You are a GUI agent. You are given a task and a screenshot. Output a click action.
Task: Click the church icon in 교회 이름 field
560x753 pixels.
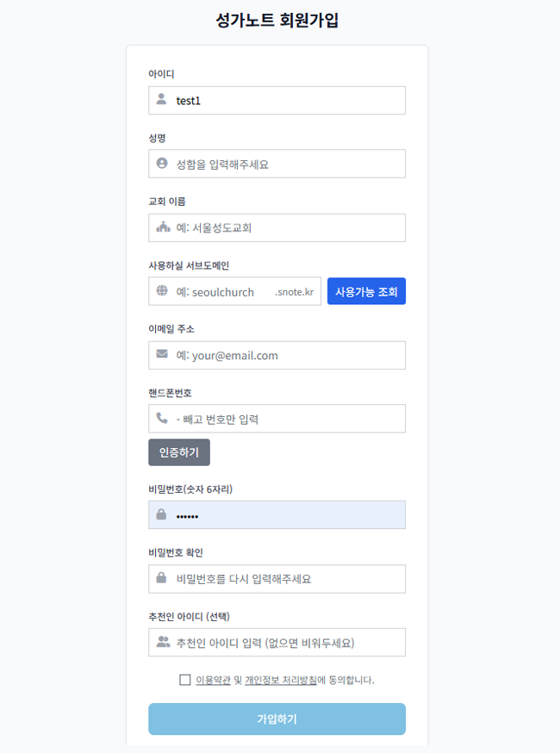point(164,227)
